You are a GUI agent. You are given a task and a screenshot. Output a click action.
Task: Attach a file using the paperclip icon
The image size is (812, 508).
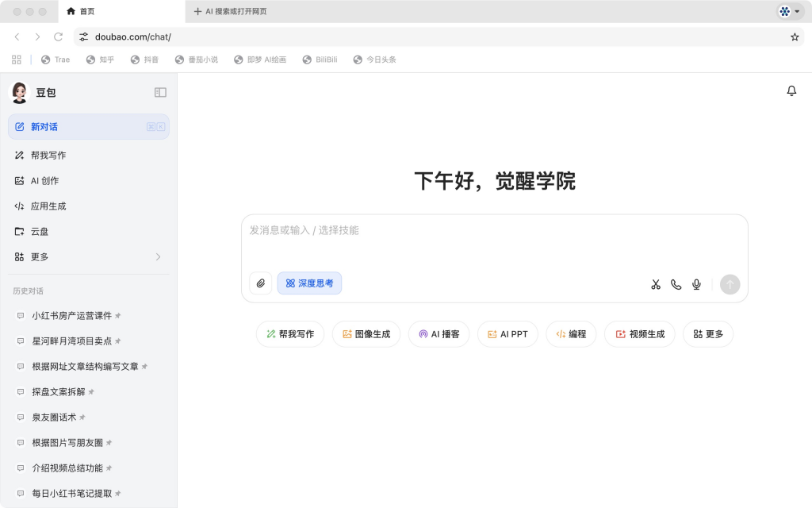point(260,283)
